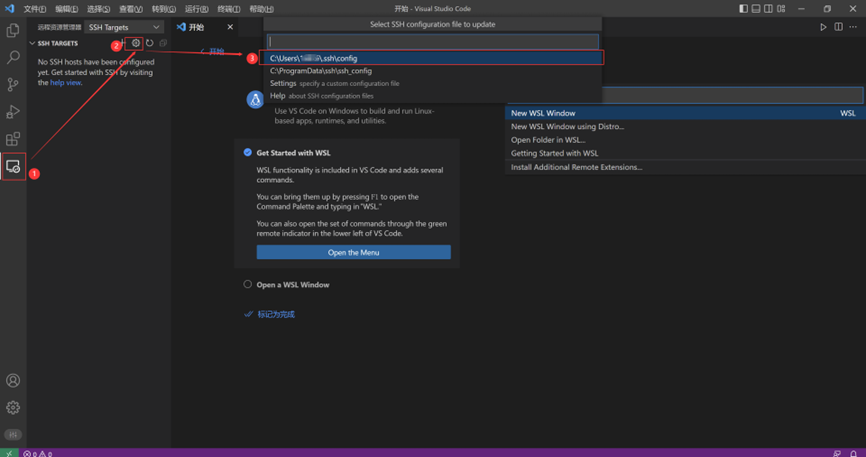Toggle primary side bar layout icon
The height and width of the screenshot is (457, 866).
[743, 8]
